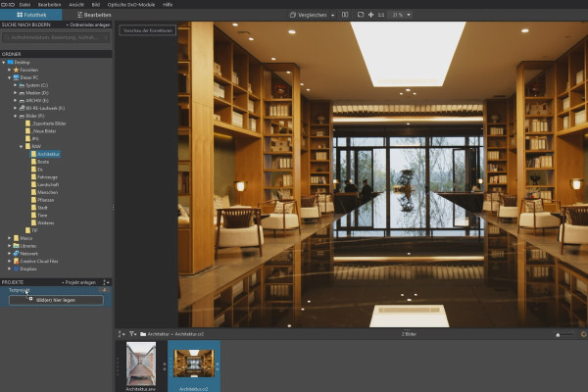The height and width of the screenshot is (392, 588).
Task: Open the image browser filter dropdown
Action: point(132,334)
